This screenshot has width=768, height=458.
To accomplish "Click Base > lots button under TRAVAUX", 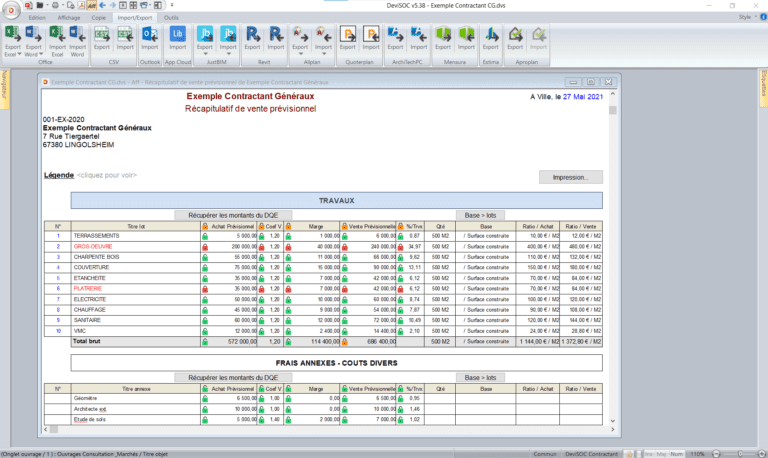I will click(x=480, y=215).
